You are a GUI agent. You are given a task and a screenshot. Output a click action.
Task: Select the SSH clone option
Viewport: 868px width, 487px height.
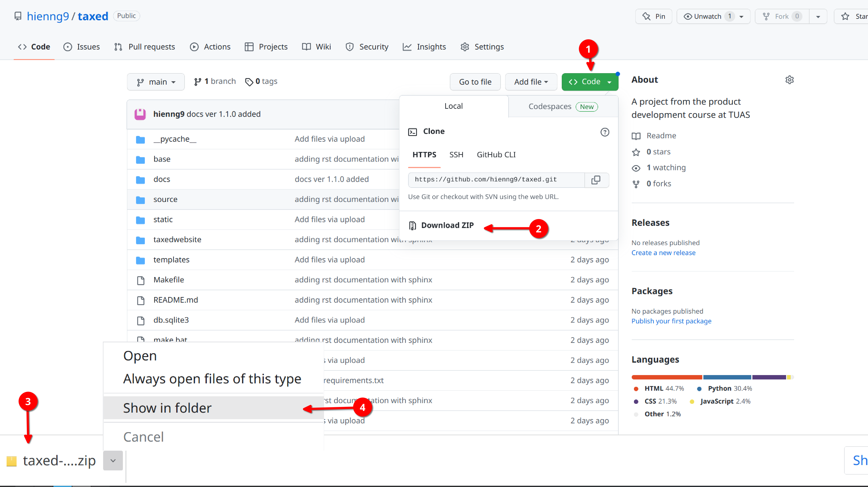point(456,155)
